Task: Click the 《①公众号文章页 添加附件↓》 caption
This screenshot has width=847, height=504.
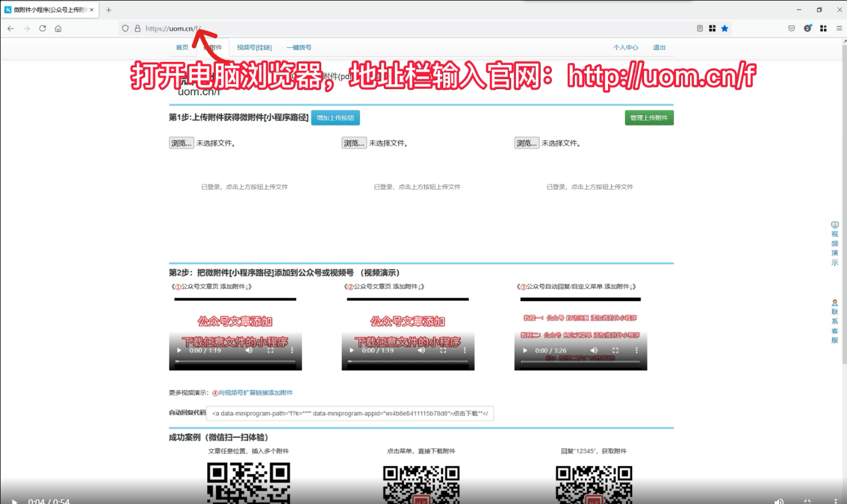Action: tap(212, 287)
